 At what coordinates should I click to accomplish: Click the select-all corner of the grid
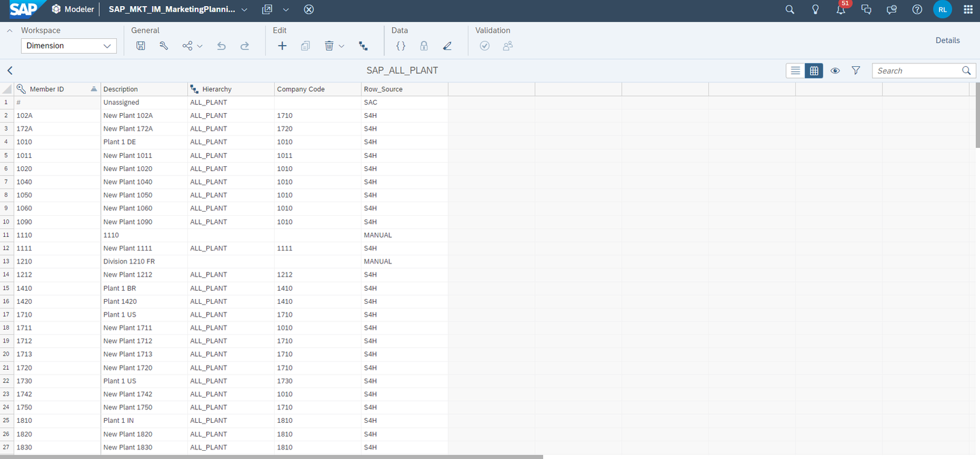pyautogui.click(x=7, y=89)
